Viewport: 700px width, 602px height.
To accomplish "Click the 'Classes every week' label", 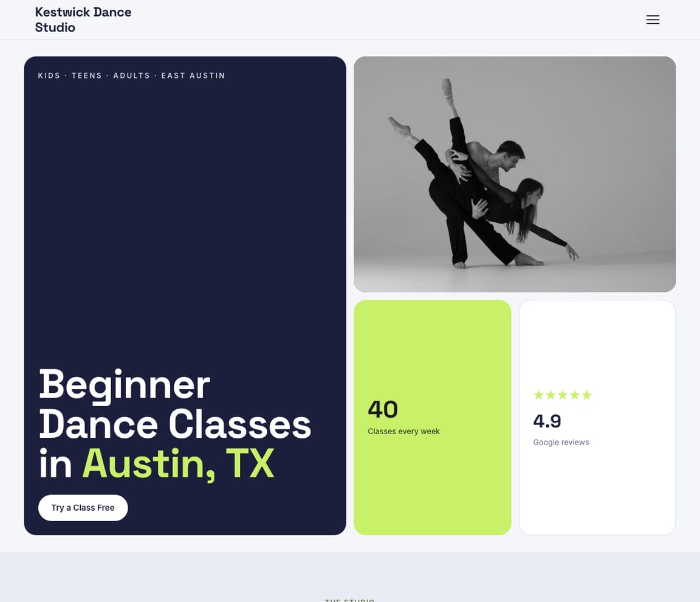I will coord(403,431).
